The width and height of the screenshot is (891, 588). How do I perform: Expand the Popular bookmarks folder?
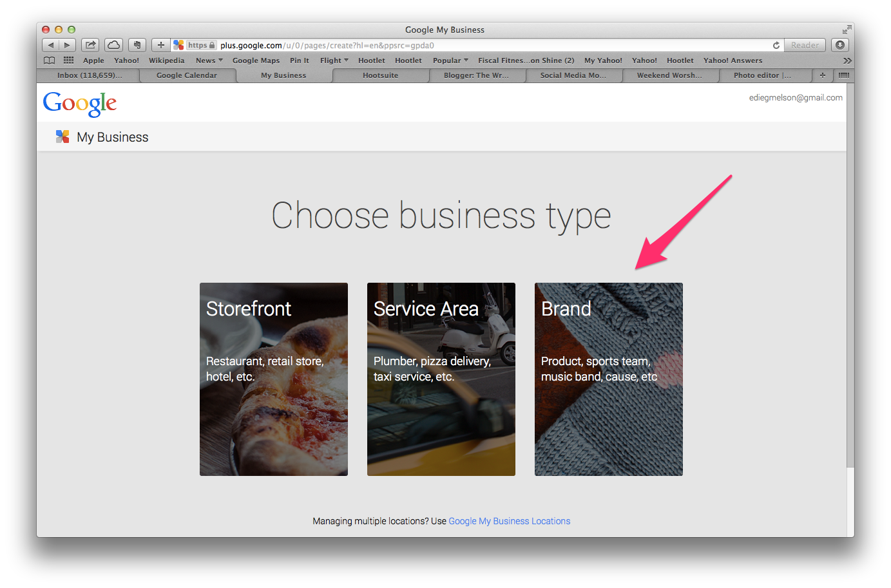[450, 61]
